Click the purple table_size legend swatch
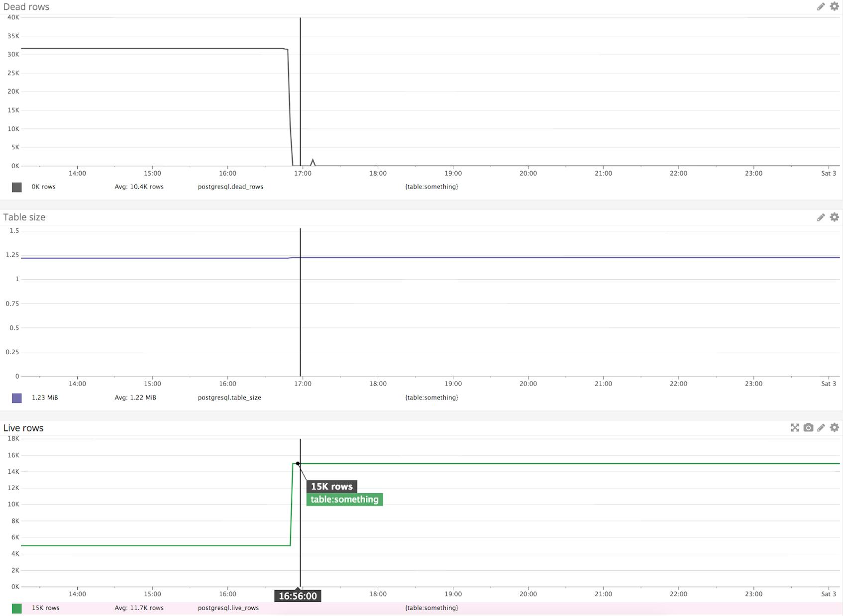 click(x=17, y=398)
